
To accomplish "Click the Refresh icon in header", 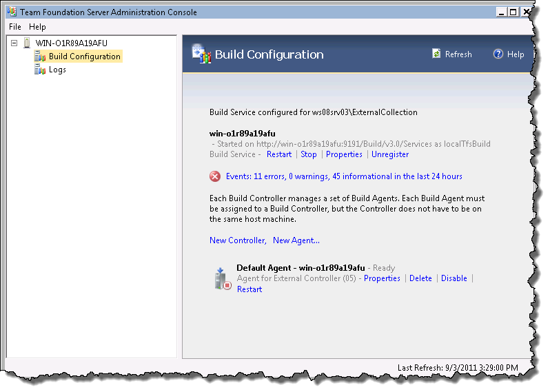I will click(x=436, y=54).
